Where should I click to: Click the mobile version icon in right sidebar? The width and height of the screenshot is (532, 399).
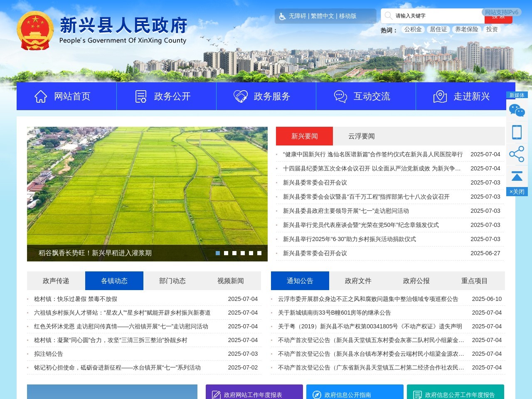pos(517,132)
